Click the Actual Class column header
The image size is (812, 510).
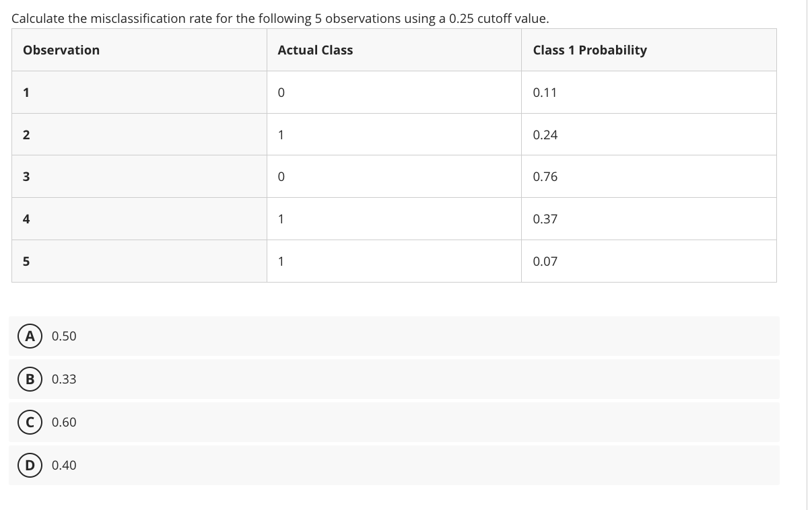(314, 50)
